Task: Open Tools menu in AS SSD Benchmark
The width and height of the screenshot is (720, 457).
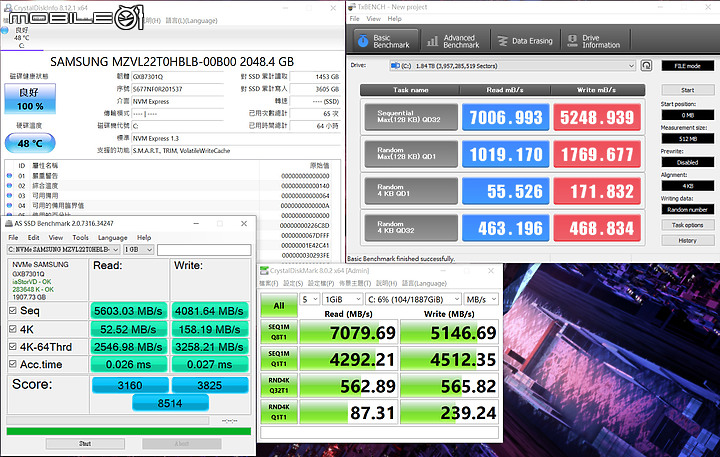Action: click(x=80, y=237)
